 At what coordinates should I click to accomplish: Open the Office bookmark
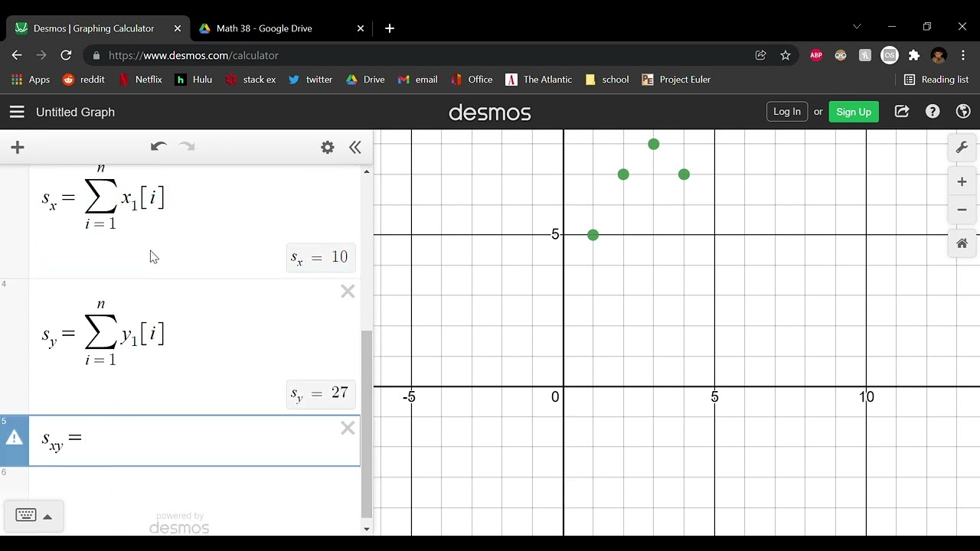click(472, 80)
